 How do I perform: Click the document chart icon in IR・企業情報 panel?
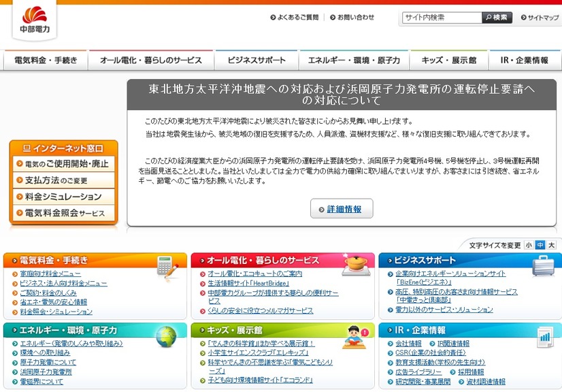(x=544, y=336)
